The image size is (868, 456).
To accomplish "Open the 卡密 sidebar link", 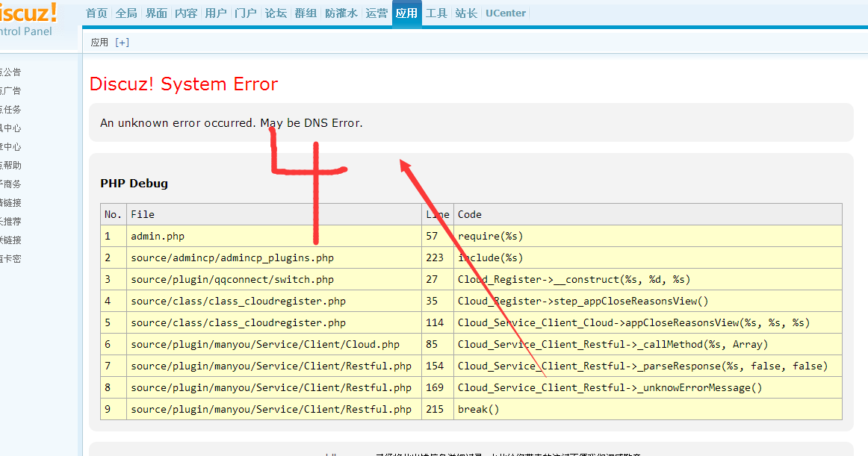I will (10, 259).
